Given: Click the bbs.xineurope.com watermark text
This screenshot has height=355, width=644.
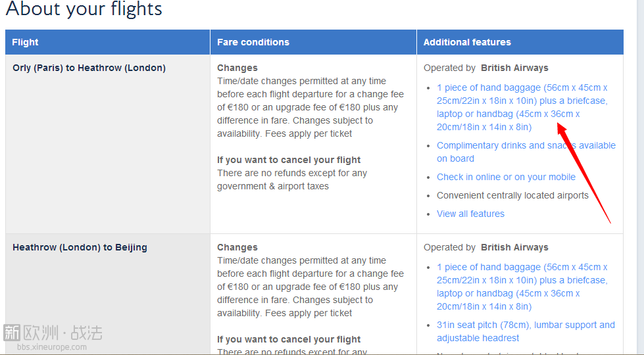Looking at the screenshot, I should point(51,347).
